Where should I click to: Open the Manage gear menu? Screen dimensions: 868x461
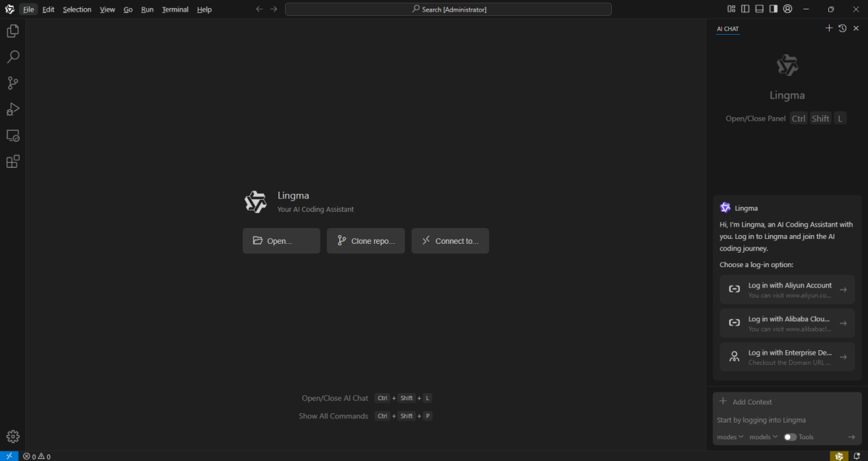tap(12, 436)
